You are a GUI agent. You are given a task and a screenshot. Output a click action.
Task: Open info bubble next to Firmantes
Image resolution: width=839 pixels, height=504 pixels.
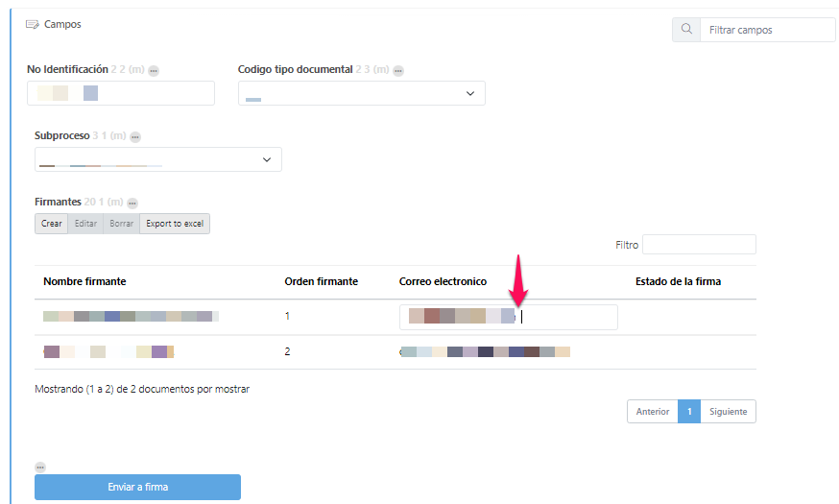[132, 204]
